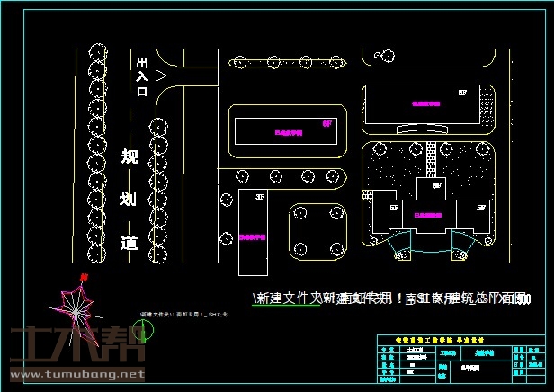Click the small hatched grid square left of main complex

366,195
